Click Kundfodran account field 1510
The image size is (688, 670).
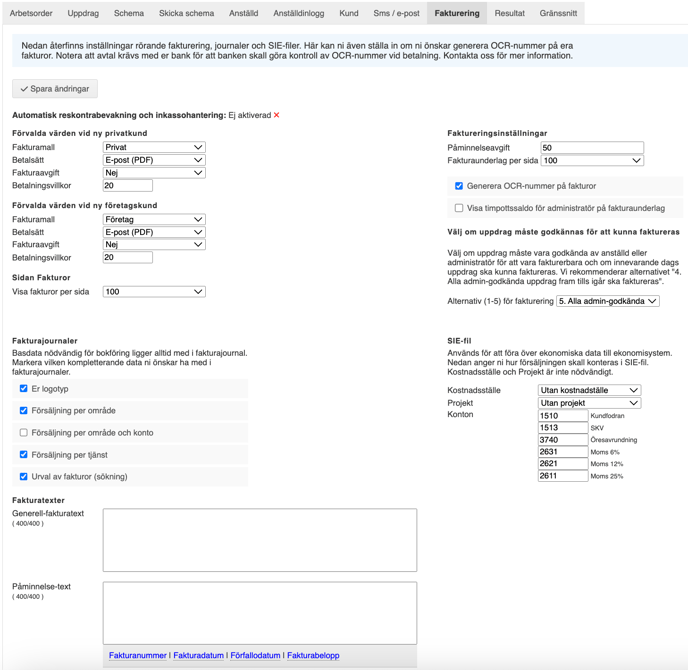coord(563,416)
